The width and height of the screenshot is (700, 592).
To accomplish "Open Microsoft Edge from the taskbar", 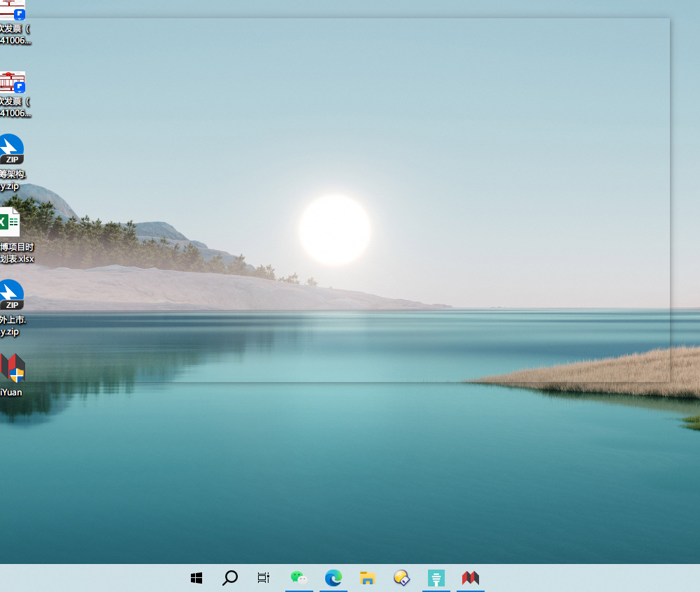I will click(x=334, y=578).
